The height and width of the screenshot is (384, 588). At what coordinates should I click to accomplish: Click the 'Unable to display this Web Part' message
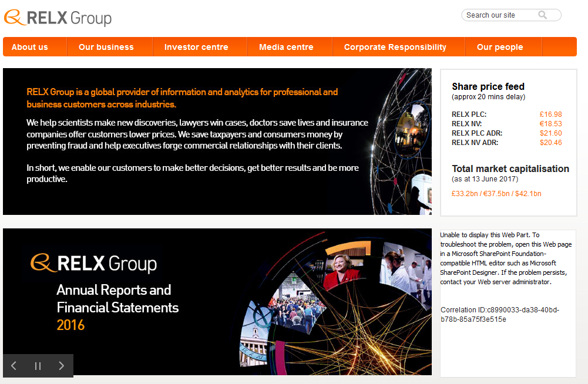point(506,258)
